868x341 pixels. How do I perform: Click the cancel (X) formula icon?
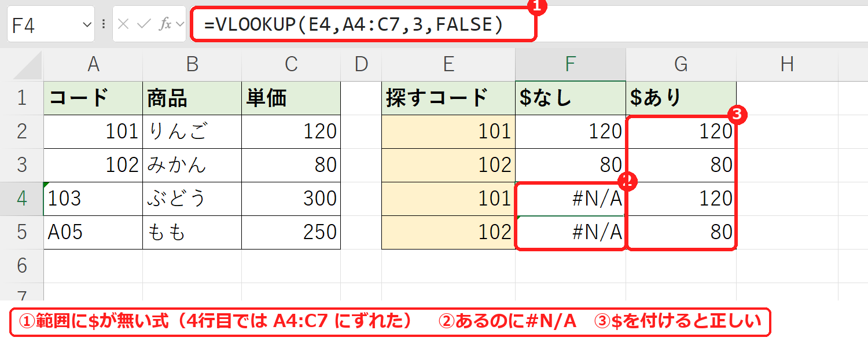(x=123, y=24)
